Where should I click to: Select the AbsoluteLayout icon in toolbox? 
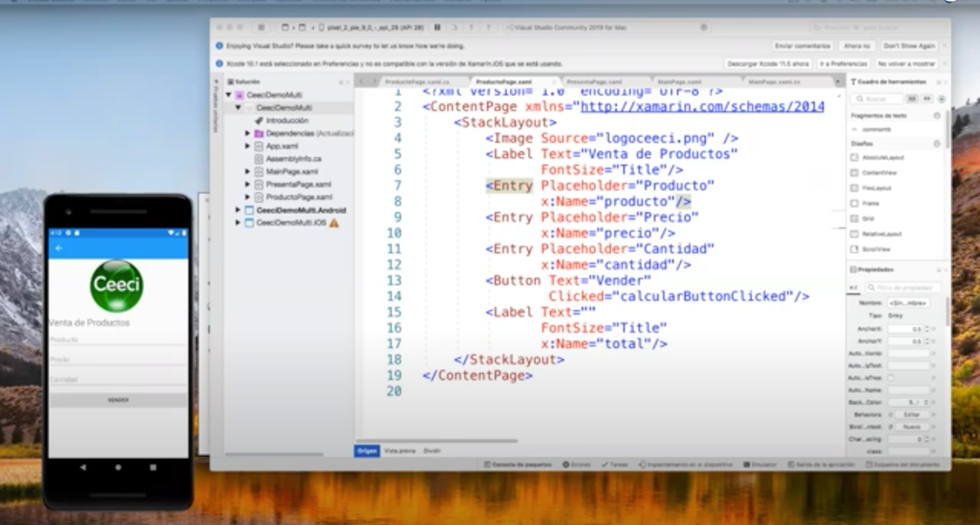(854, 158)
